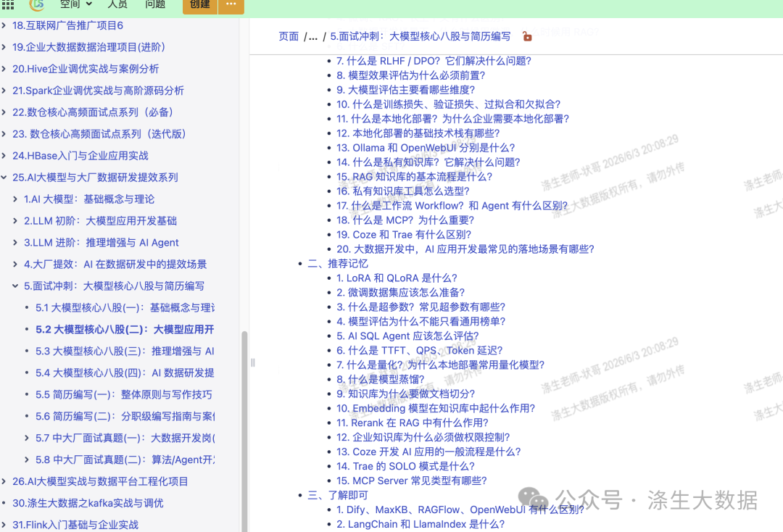This screenshot has height=532, width=783.
Task: Expand 22.数仓核心高频面试点系列（必备） node
Action: [x=4, y=112]
